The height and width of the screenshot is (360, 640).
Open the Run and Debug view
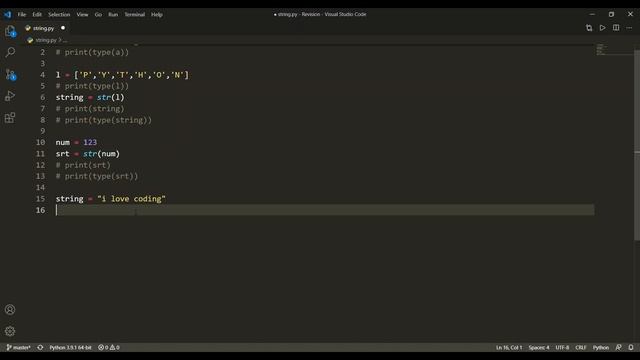10,96
